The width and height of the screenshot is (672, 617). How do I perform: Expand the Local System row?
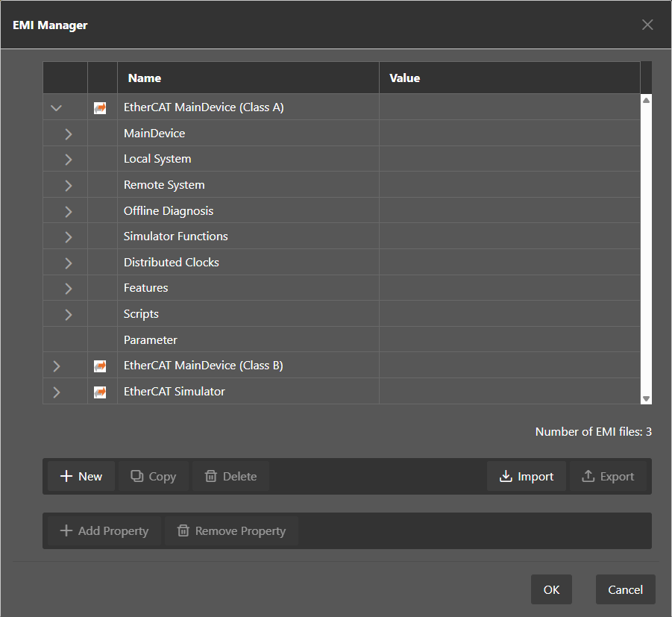click(x=68, y=160)
